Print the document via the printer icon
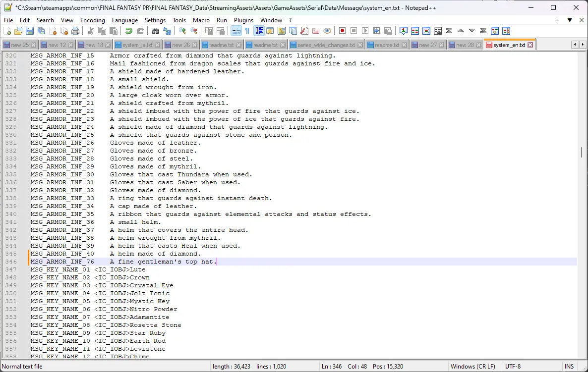588x372 pixels. point(75,31)
